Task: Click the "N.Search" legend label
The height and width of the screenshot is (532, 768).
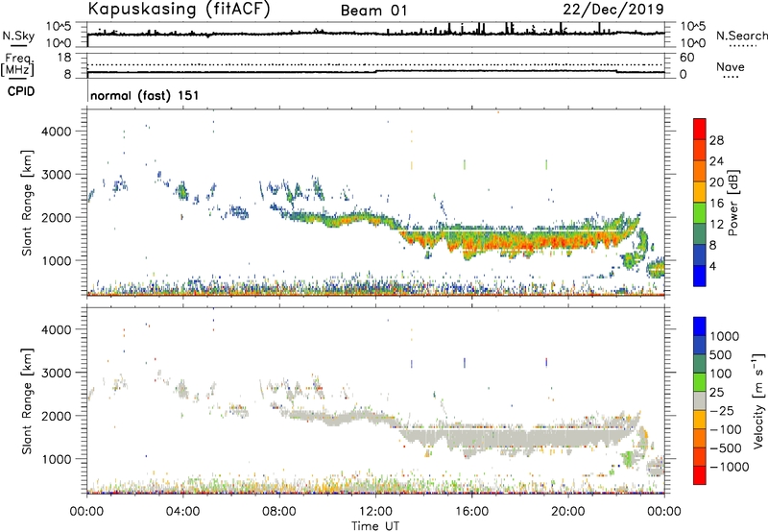Action: tap(741, 36)
